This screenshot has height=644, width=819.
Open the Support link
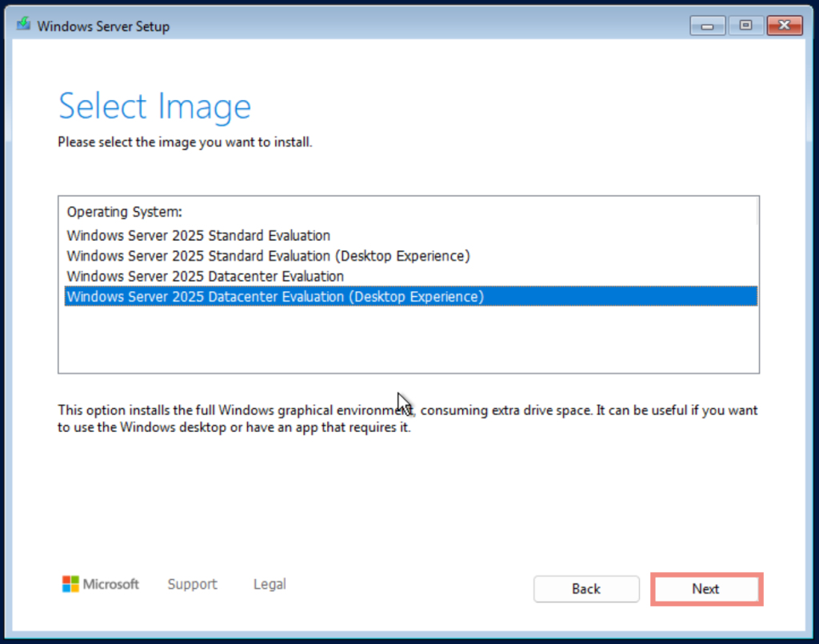(192, 584)
